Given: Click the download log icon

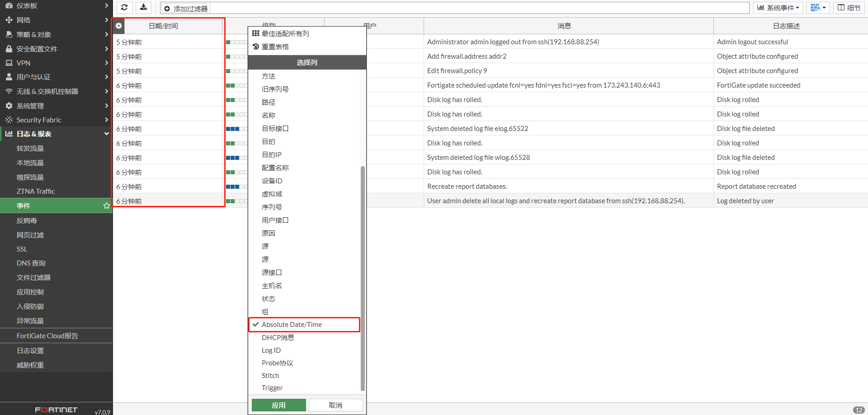Looking at the screenshot, I should tap(143, 8).
